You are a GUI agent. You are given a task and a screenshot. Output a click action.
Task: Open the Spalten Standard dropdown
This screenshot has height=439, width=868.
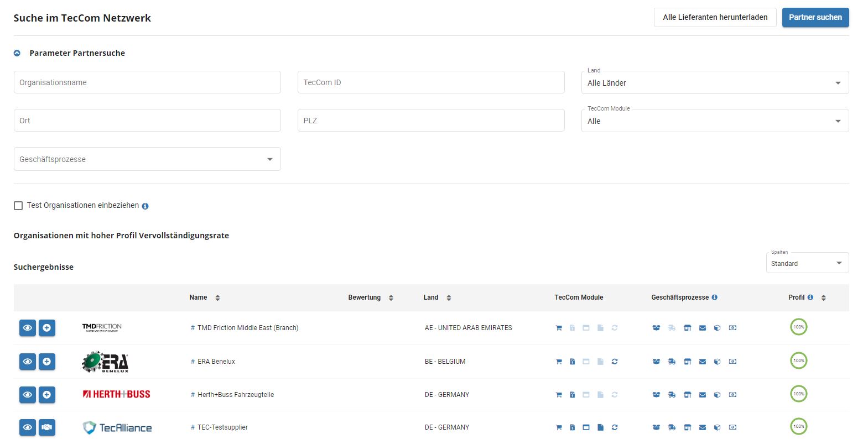(807, 263)
